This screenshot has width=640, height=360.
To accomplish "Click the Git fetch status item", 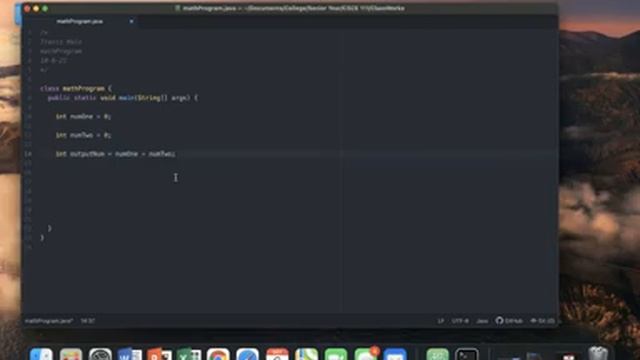I will pos(542,321).
